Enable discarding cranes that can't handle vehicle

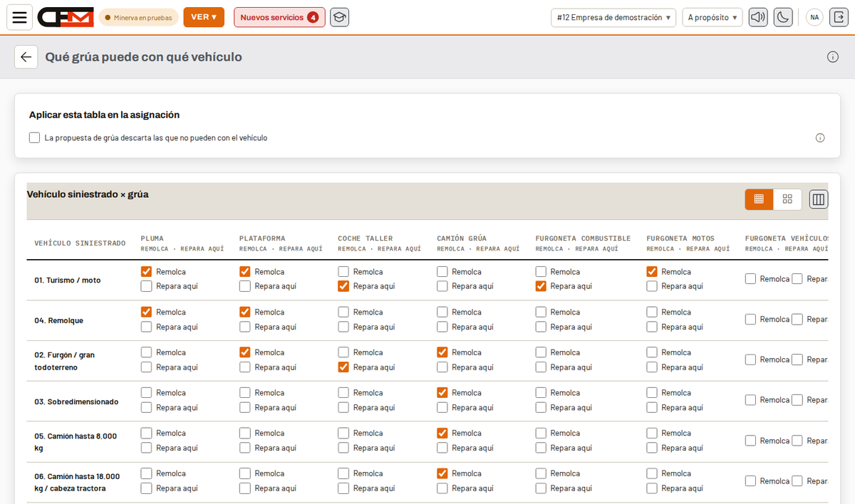click(x=34, y=138)
